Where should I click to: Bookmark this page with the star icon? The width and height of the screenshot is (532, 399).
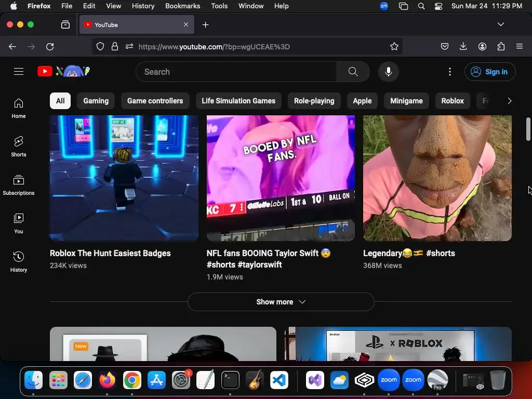click(394, 46)
